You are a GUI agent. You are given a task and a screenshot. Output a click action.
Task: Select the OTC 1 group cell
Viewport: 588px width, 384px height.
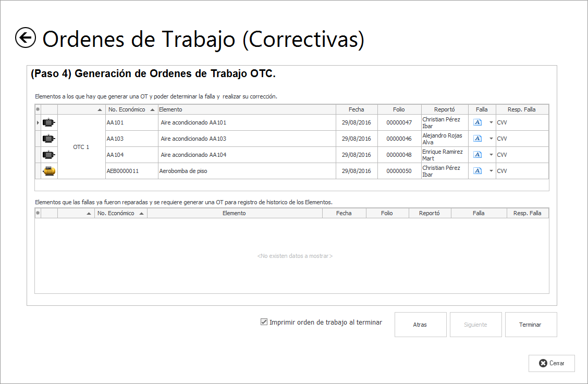81,147
